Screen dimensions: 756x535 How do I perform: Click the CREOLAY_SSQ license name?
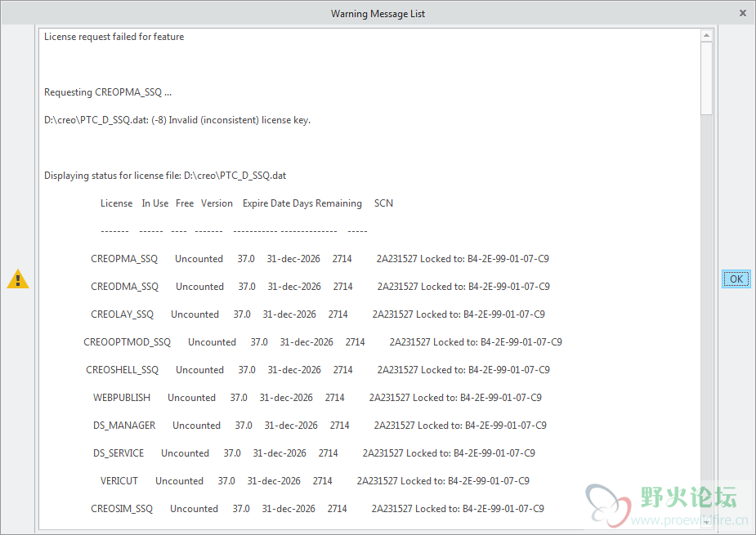tap(122, 314)
